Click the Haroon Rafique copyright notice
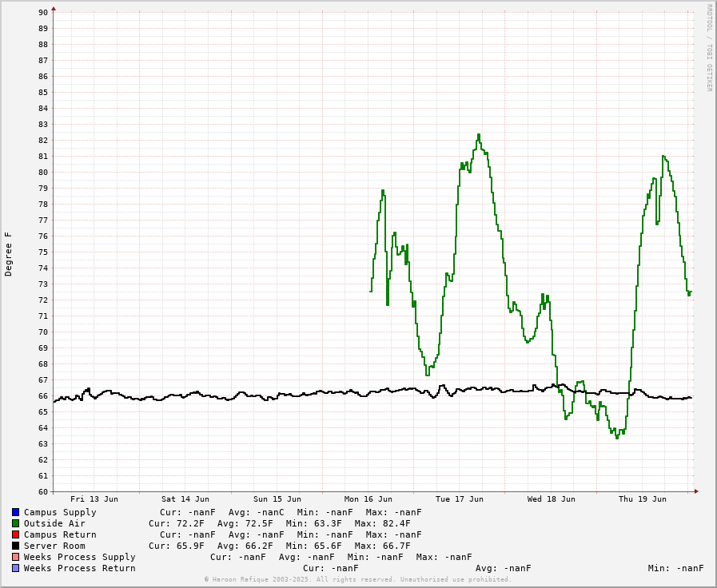Image resolution: width=717 pixels, height=588 pixels. pos(357,579)
